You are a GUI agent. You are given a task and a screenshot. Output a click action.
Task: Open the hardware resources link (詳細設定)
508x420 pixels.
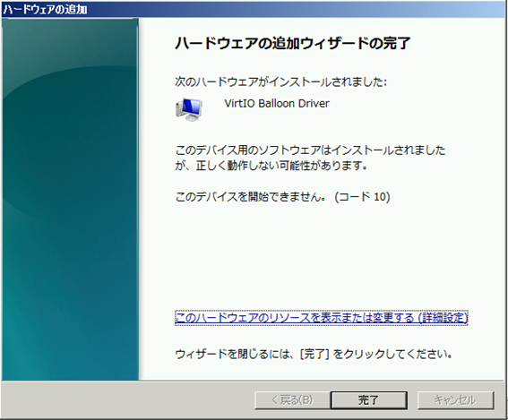pyautogui.click(x=321, y=317)
